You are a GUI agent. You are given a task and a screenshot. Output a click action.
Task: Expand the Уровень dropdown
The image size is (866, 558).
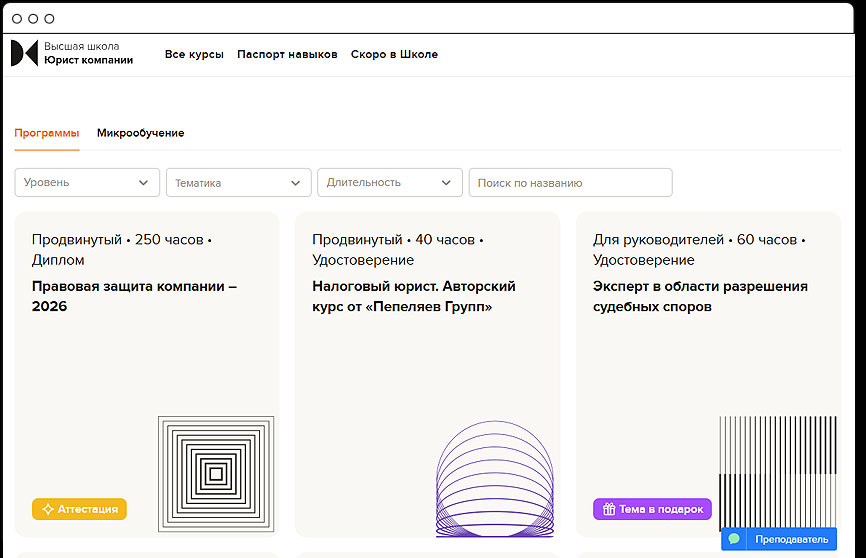point(87,182)
